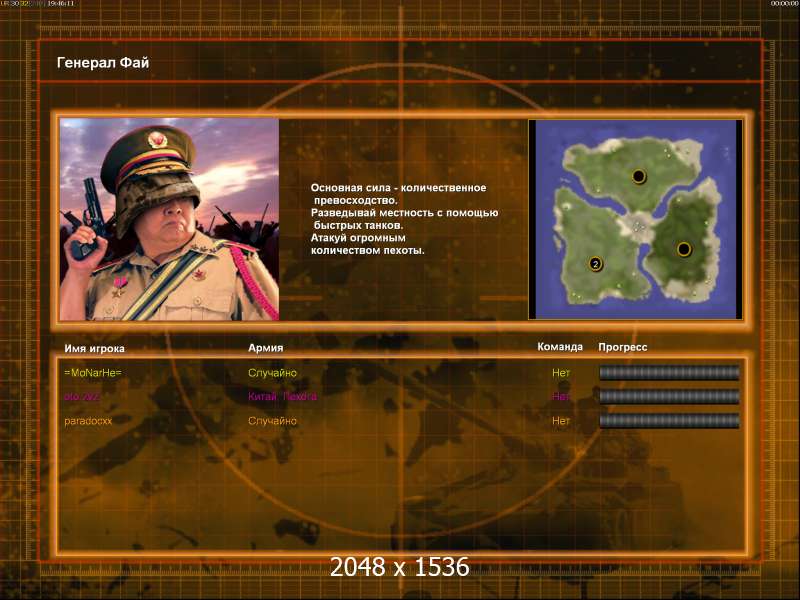Viewport: 800px width, 600px height.
Task: Click General Fai's portrait image
Action: pos(169,219)
